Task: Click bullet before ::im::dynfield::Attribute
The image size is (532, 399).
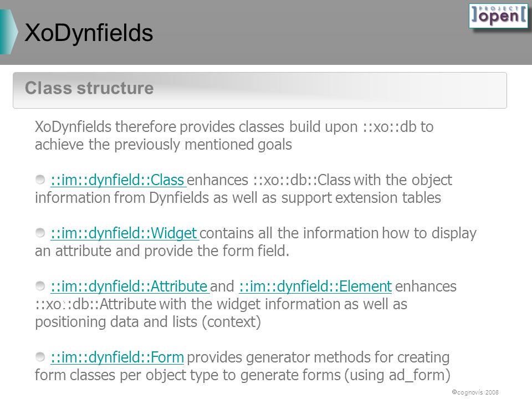Action: (40, 286)
